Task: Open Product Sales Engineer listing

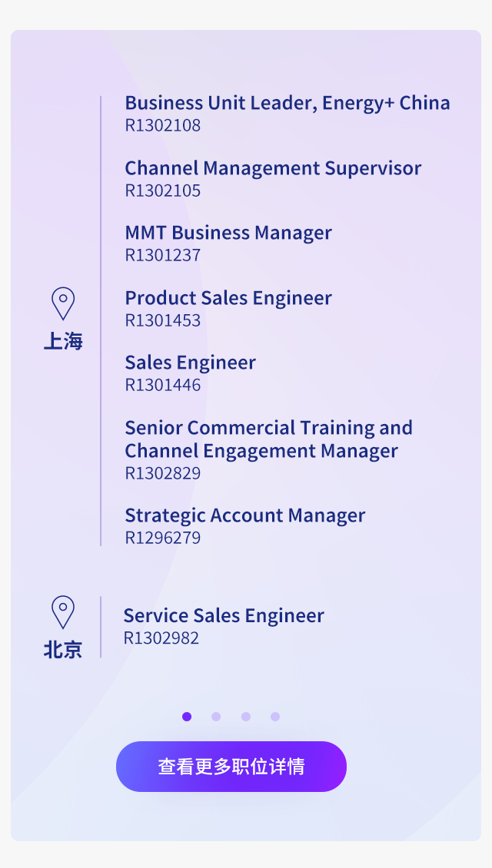Action: point(228,298)
